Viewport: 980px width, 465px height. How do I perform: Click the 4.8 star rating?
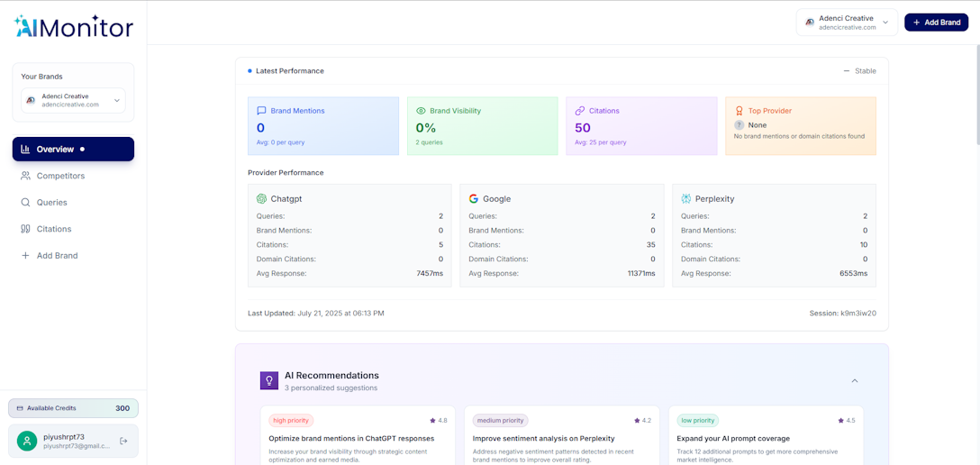point(438,421)
